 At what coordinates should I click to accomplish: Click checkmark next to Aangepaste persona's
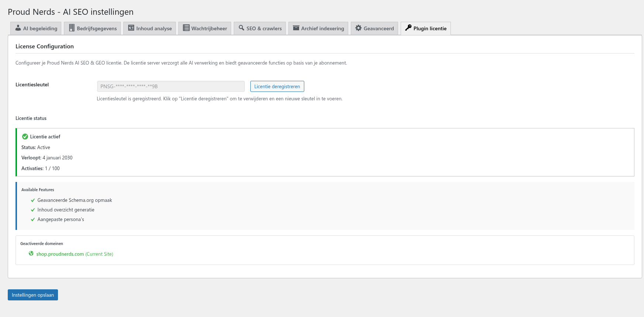click(33, 220)
